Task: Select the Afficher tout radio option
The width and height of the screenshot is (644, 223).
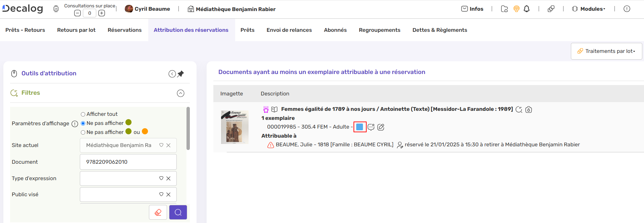Action: point(83,114)
